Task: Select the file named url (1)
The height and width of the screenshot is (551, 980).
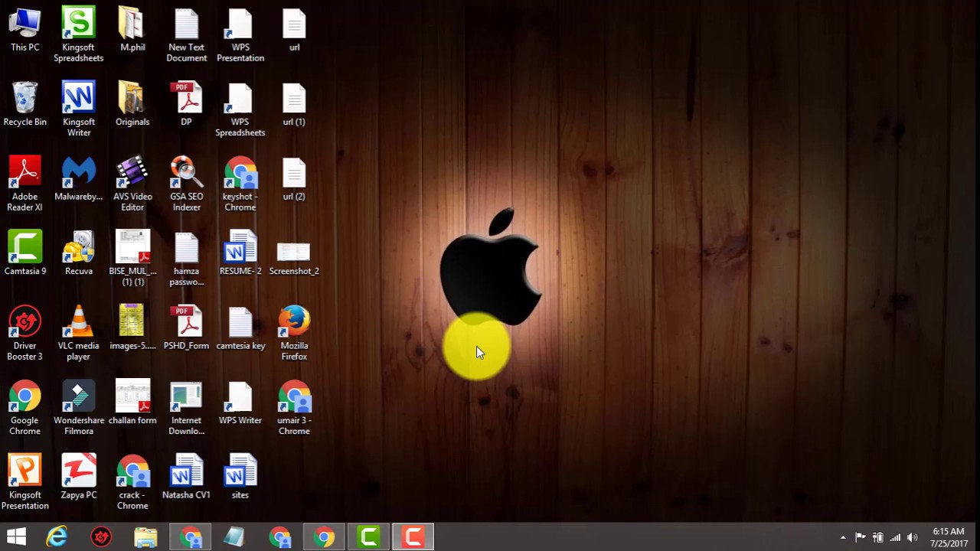Action: [294, 104]
